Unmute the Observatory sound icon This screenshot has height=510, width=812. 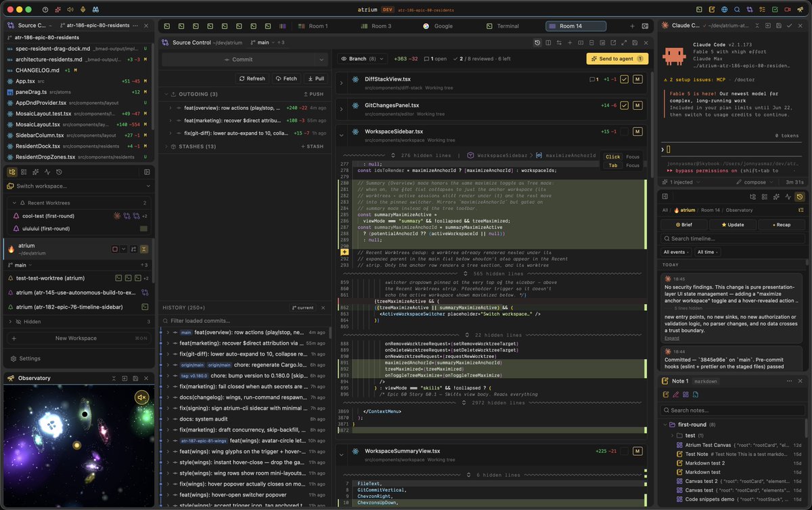point(141,398)
